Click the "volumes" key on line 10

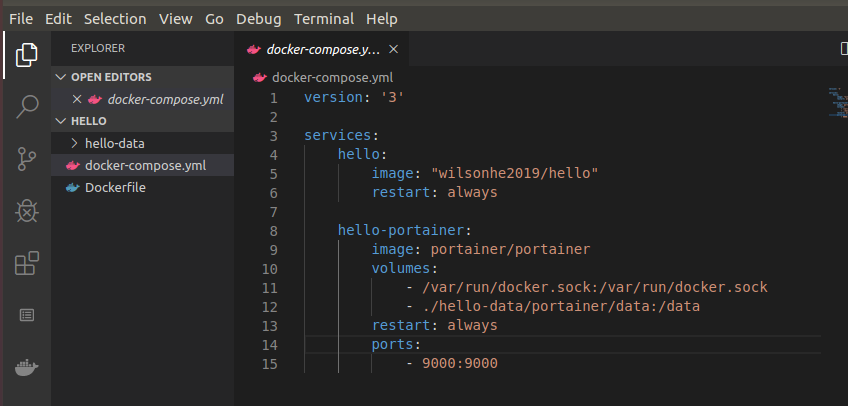pyautogui.click(x=401, y=268)
